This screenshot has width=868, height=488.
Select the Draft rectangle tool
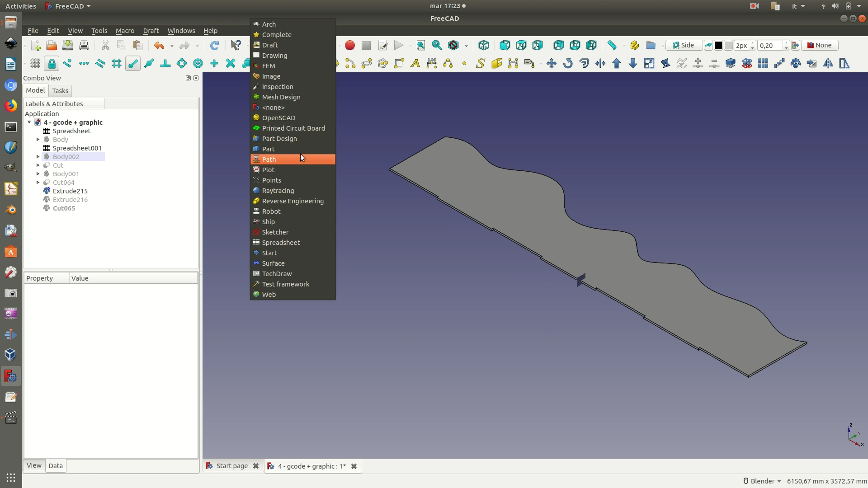pos(399,63)
